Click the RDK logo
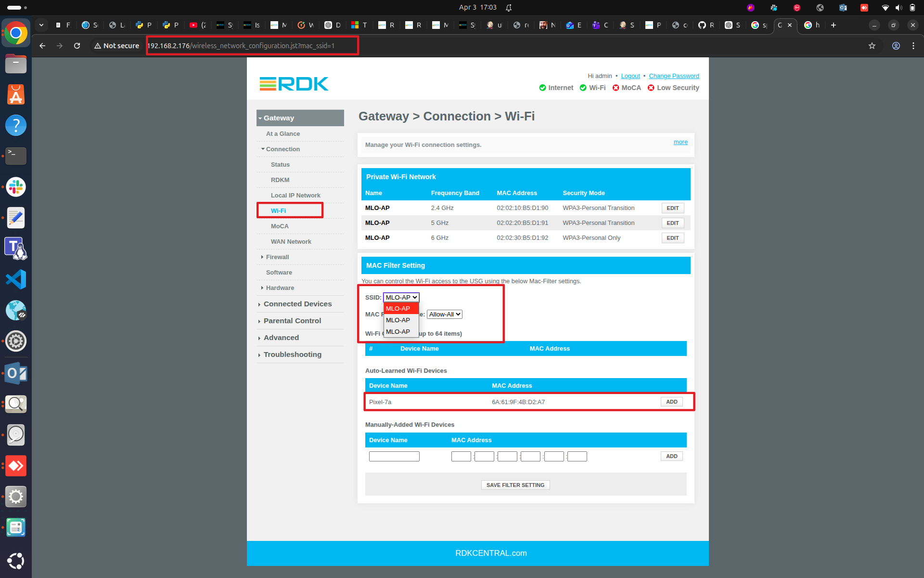The height and width of the screenshot is (578, 924). point(294,84)
